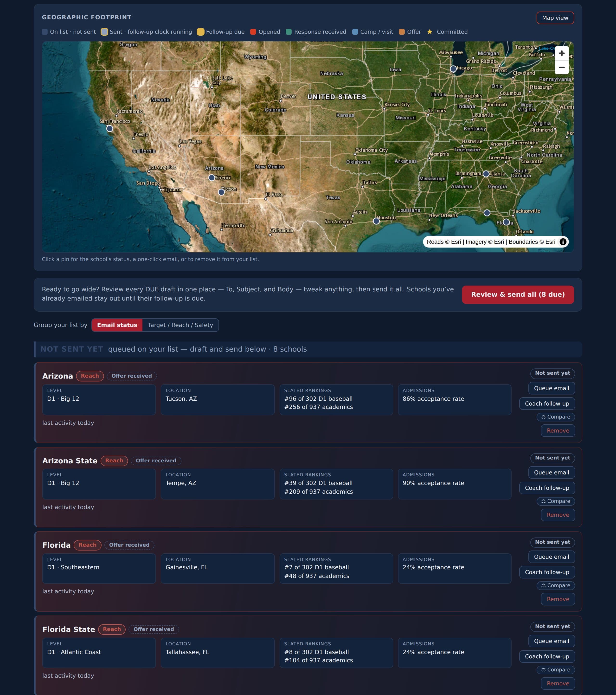The image size is (616, 695).
Task: Select the map pin at Atlanta
Action: click(x=486, y=174)
